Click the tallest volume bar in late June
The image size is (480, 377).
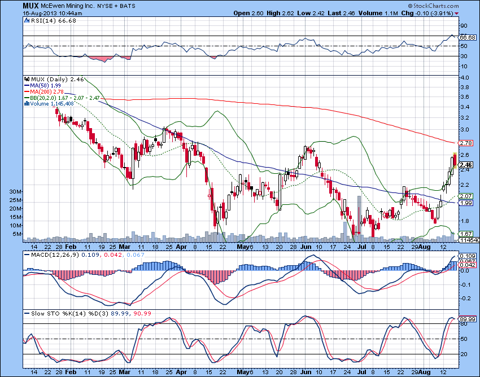359,219
